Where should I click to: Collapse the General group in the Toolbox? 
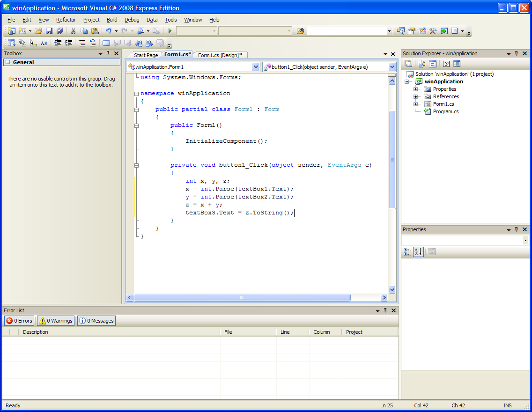[8, 62]
